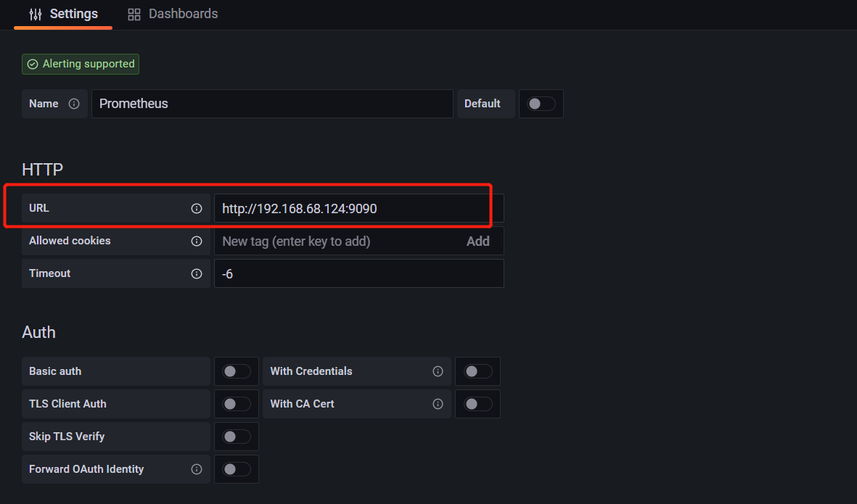Click the Forward OAuth Identity info icon
The image size is (857, 504).
197,468
